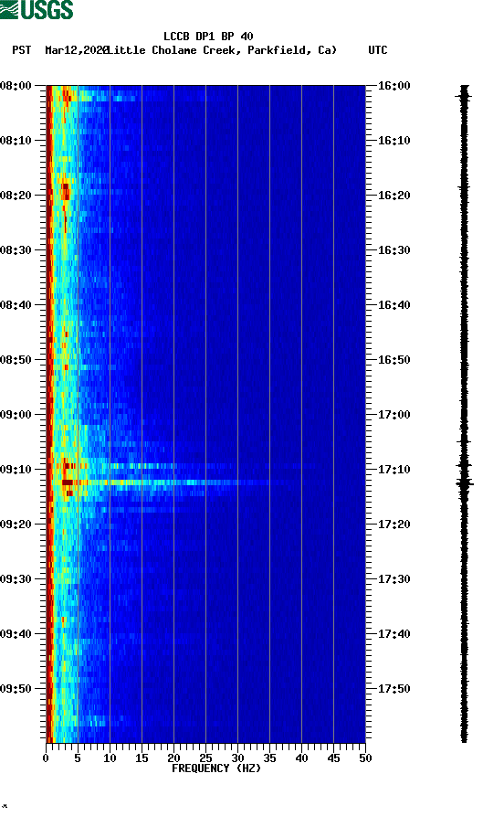The image size is (504, 816).
Task: Click the 16:00 UTC time label
Action: click(x=394, y=85)
